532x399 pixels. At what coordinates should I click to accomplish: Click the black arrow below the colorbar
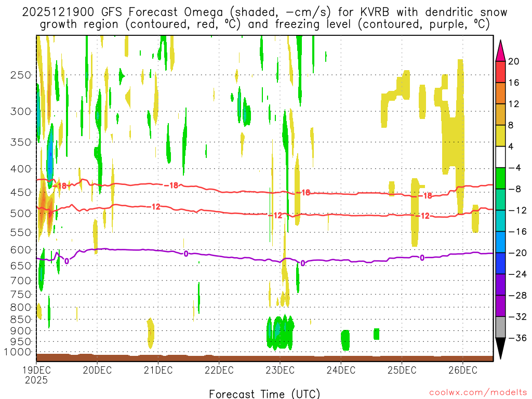point(500,349)
